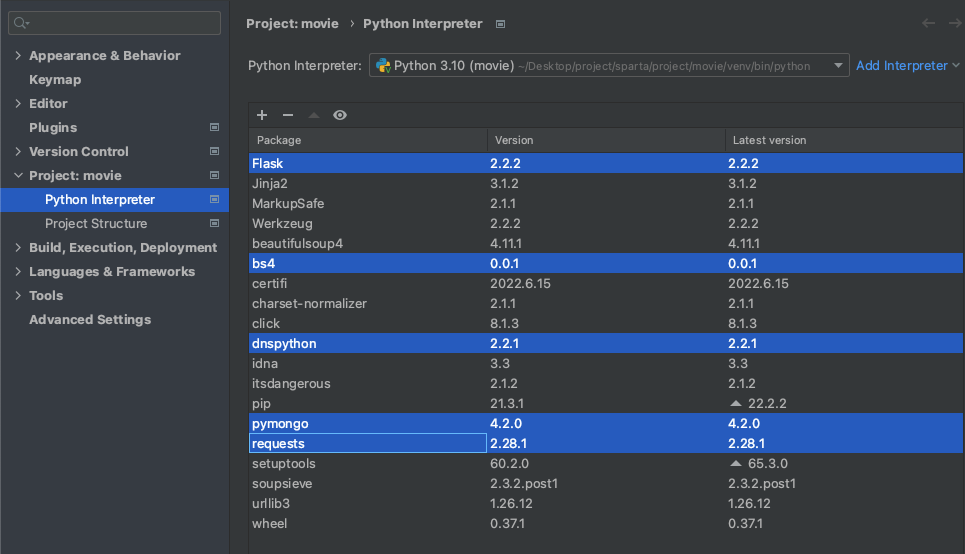Select the bs4 package row

click(606, 263)
